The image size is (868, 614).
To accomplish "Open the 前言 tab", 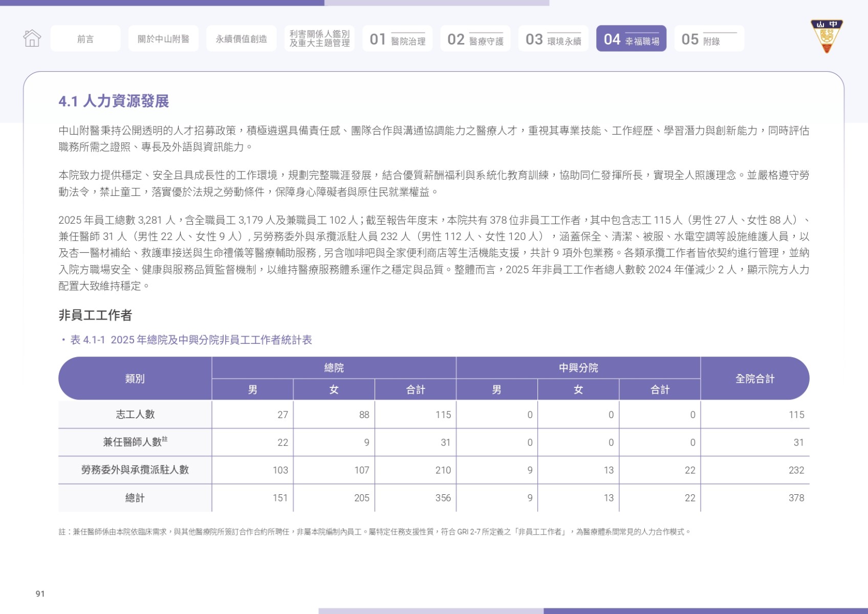I will pyautogui.click(x=85, y=38).
